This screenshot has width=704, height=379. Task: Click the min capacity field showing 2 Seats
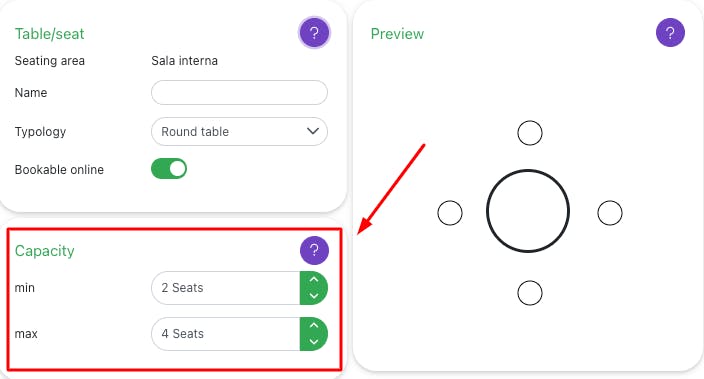[226, 288]
